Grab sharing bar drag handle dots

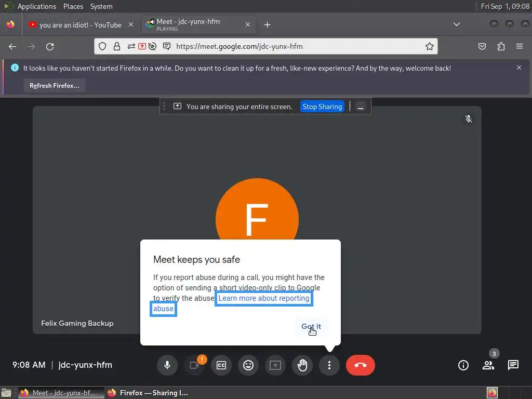tap(164, 107)
